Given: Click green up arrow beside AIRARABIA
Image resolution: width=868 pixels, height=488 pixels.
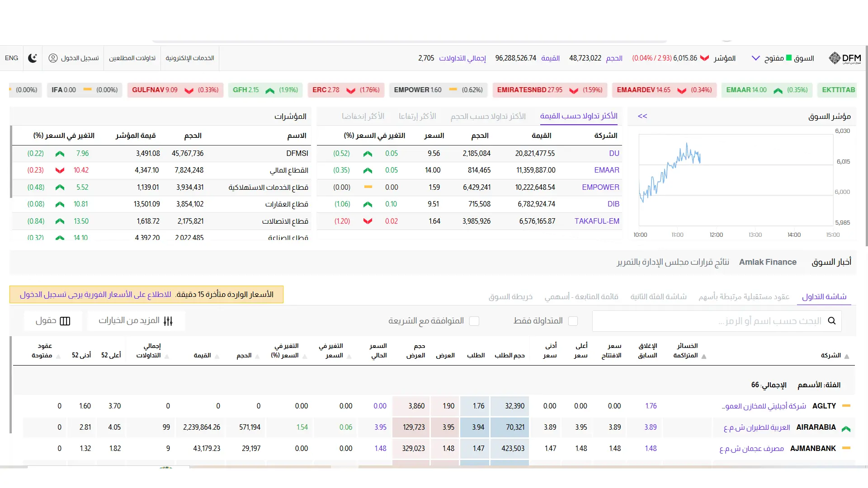Looking at the screenshot, I should 846,428.
